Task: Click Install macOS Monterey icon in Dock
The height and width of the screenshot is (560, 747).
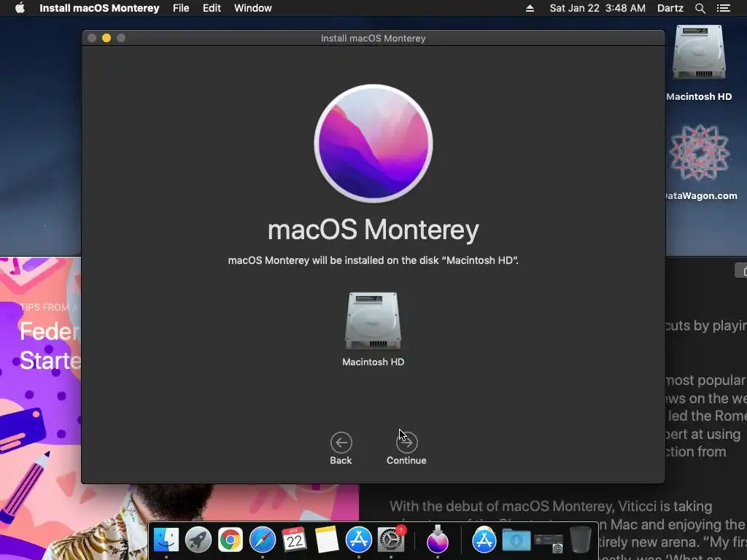Action: pos(438,540)
